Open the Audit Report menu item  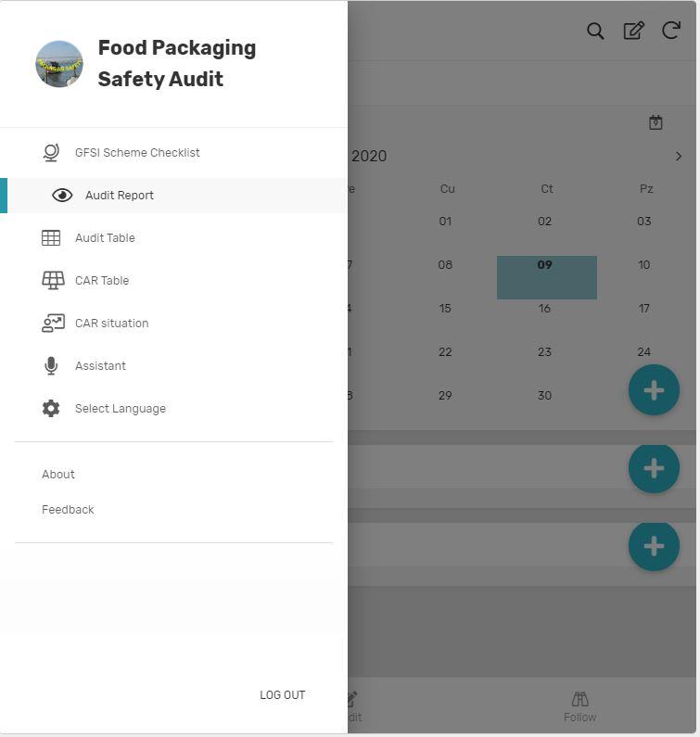point(120,196)
